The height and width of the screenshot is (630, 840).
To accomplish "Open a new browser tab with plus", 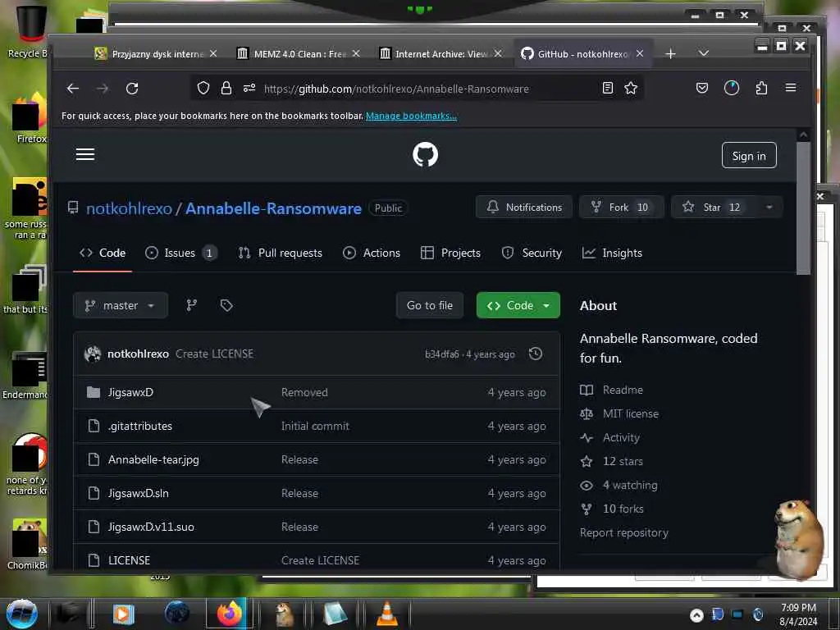I will pyautogui.click(x=670, y=53).
